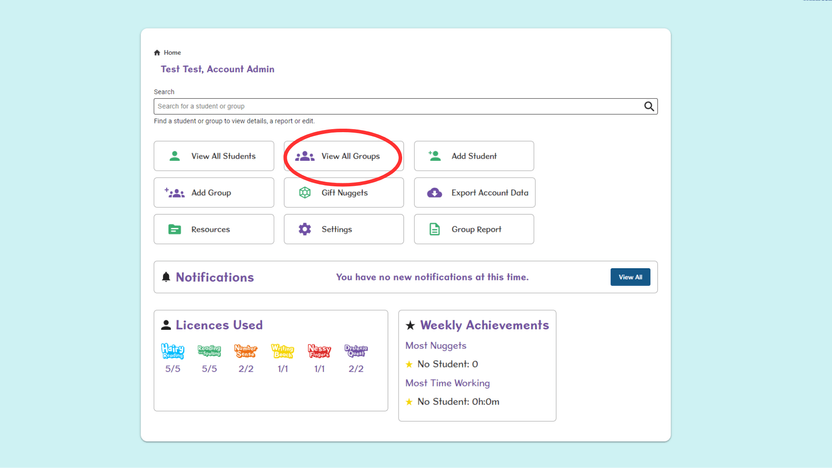
Task: Click the Notifications bell icon
Action: 166,277
